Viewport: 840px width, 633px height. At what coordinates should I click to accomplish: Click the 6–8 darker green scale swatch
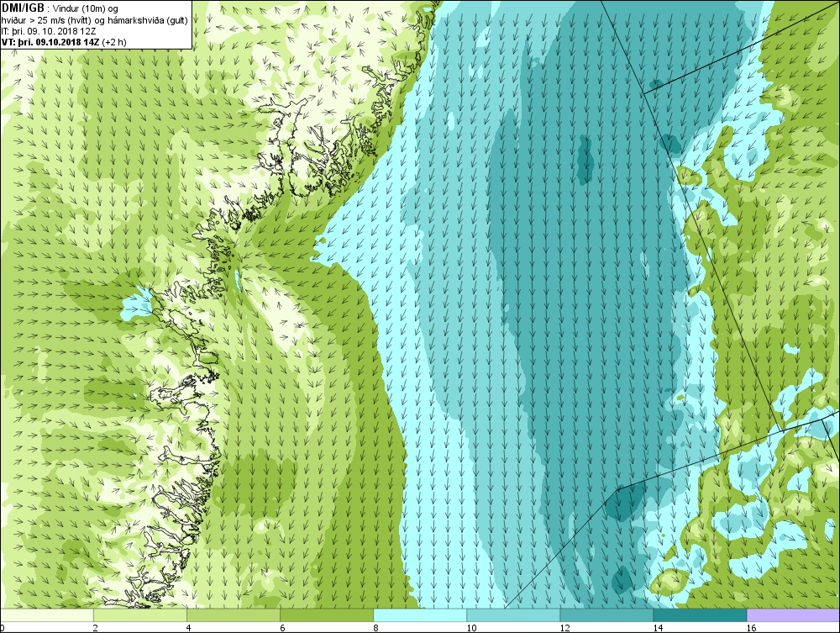tap(327, 615)
